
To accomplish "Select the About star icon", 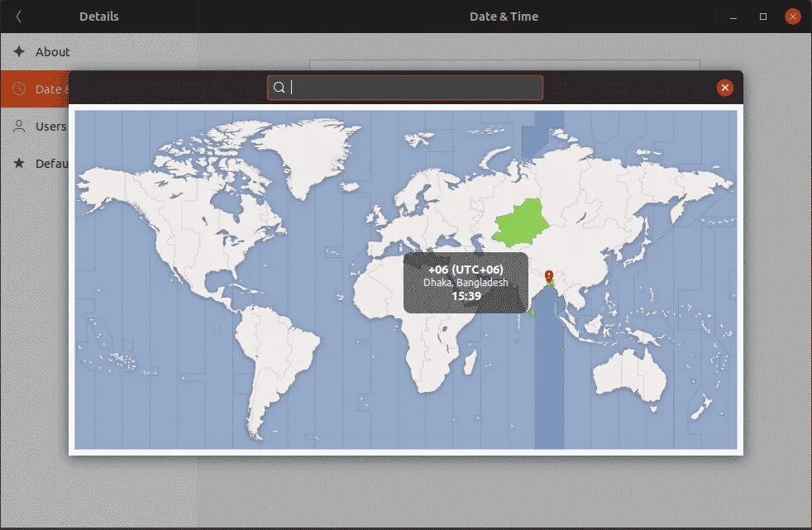I will (19, 52).
